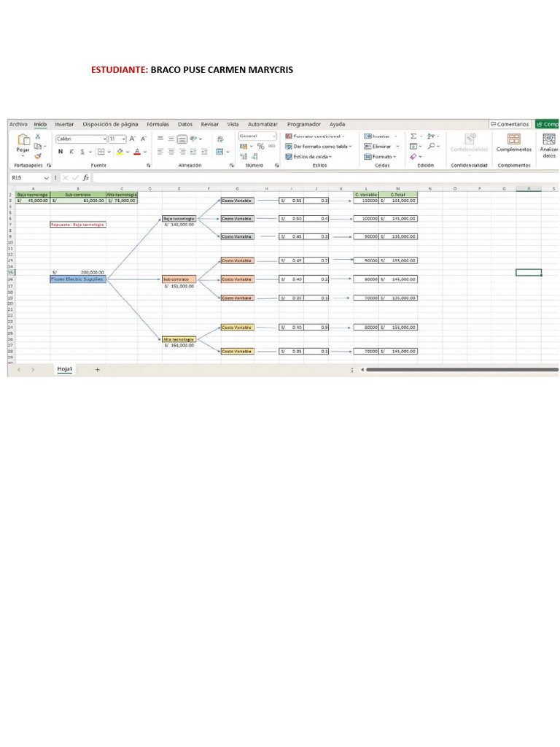The image size is (560, 747).
Task: Switch to the Revisar tab
Action: point(209,124)
